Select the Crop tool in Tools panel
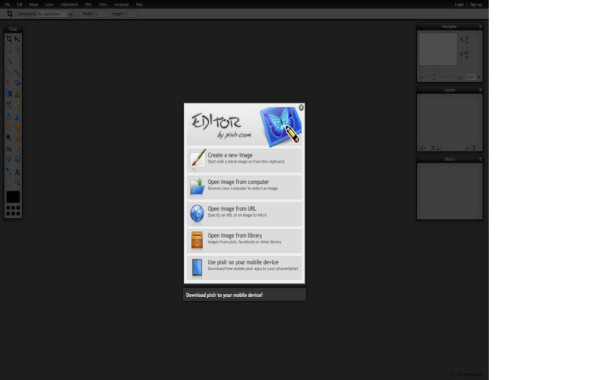 point(9,39)
